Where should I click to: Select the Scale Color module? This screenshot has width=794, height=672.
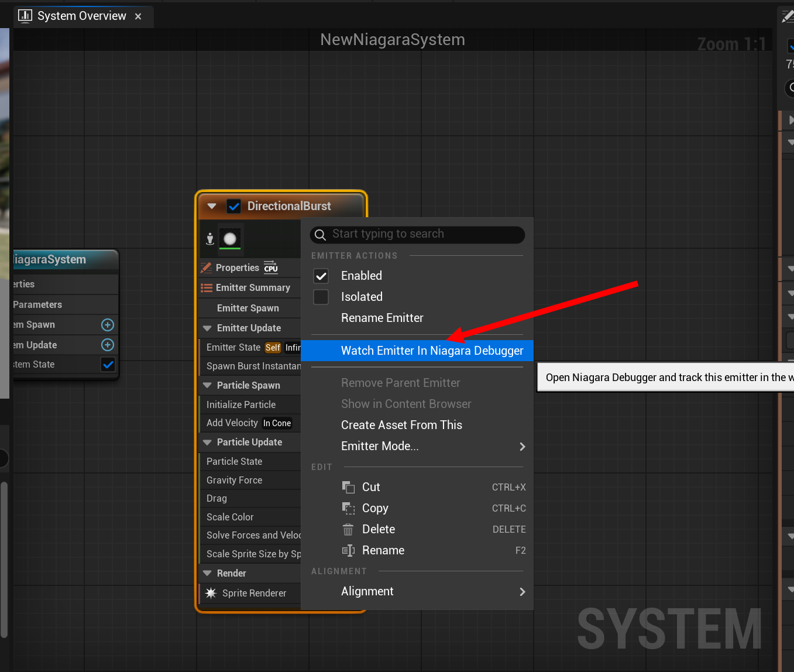pyautogui.click(x=250, y=517)
